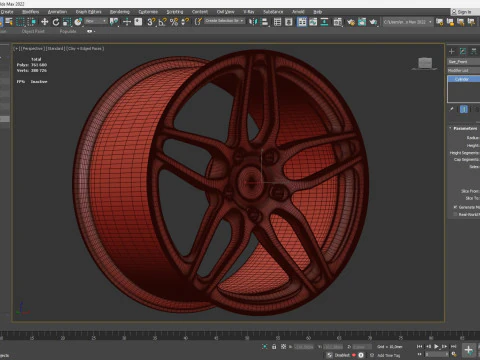Click the ribbon minimize toggle icon

(x=91, y=32)
